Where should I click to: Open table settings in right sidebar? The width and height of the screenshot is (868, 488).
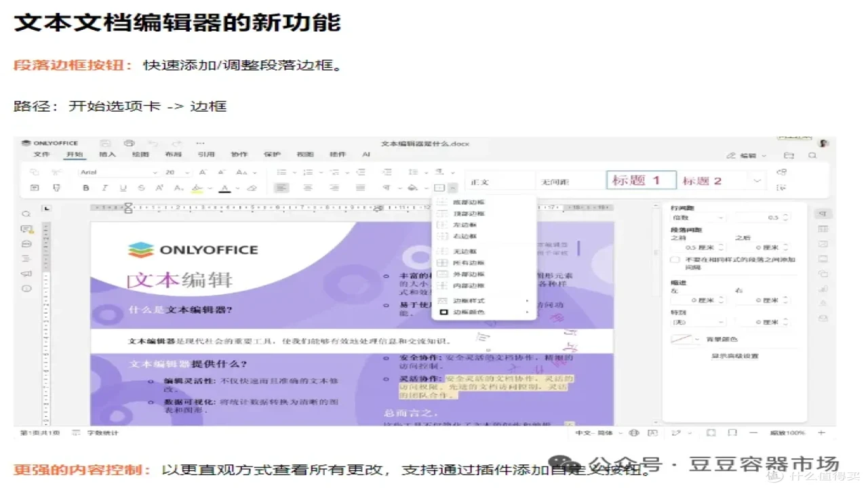tap(823, 229)
